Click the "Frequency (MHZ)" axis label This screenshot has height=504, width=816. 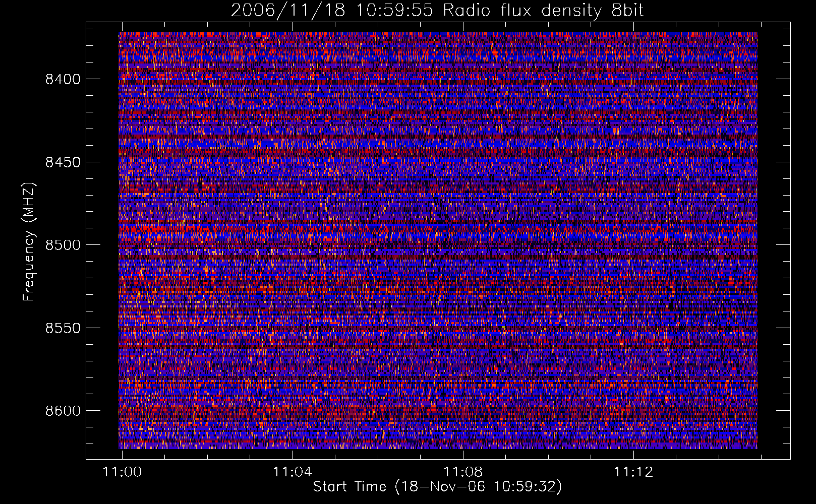[x=29, y=241]
